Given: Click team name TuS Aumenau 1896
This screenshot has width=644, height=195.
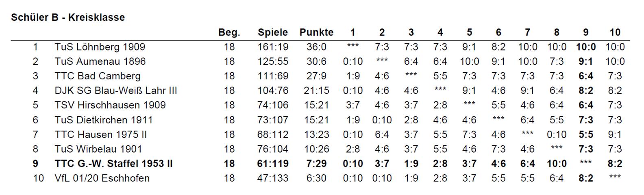Looking at the screenshot, I should pos(100,61).
